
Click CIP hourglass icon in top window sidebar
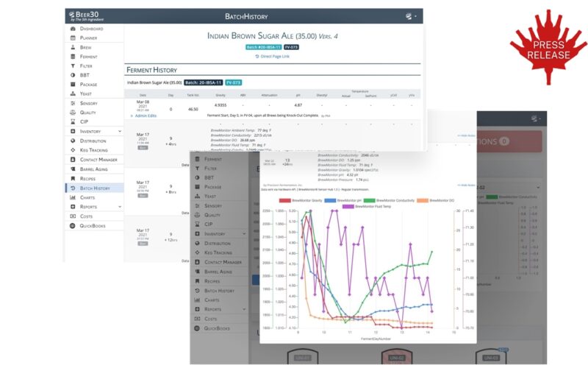73,121
